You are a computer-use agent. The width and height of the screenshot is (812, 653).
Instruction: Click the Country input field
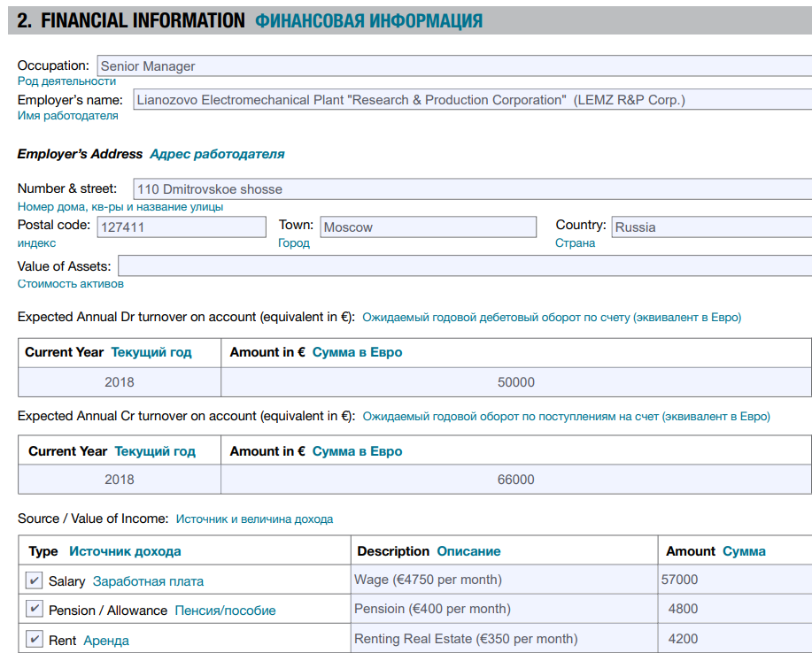(710, 227)
